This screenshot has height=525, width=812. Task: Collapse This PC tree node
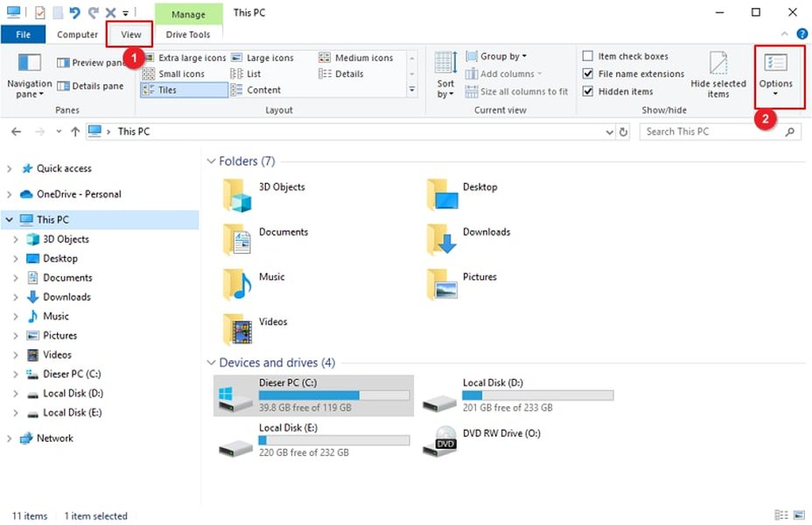point(10,220)
